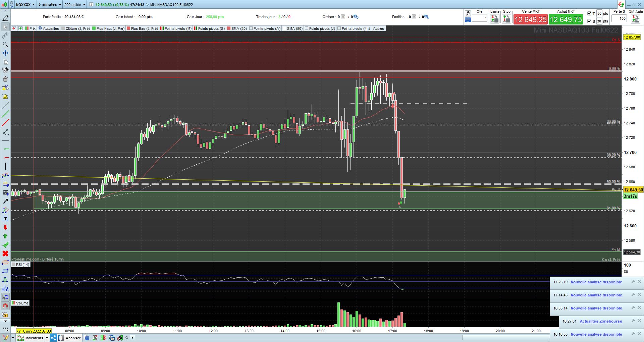
Task: Open the alert bell tool
Action: click(x=5, y=97)
